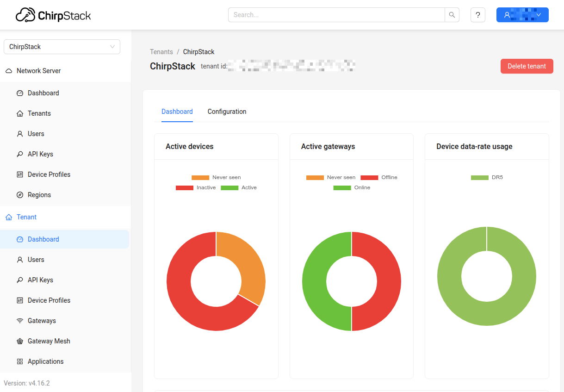
Task: Open the help question mark button
Action: click(478, 15)
